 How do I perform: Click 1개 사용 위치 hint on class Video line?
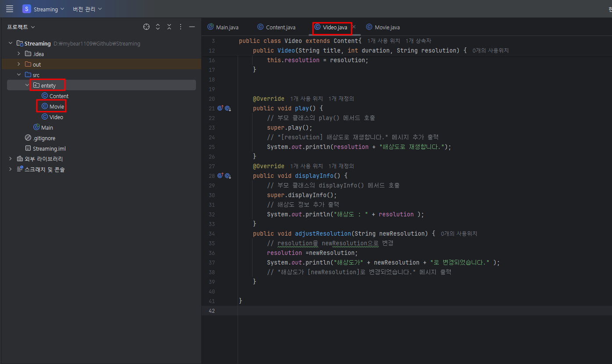pos(384,41)
